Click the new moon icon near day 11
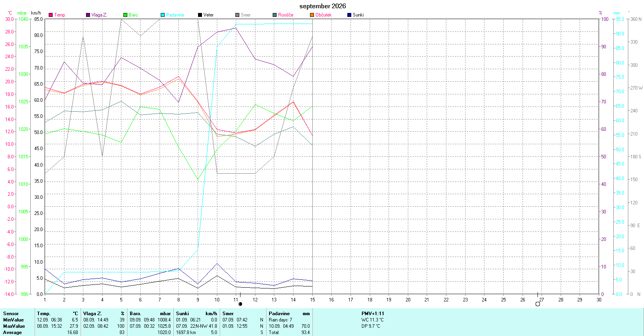644x336 pixels. 240,304
